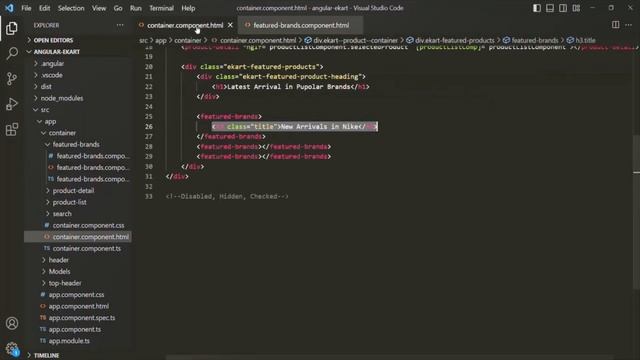Open app.component.spec.ts file

pos(82,318)
